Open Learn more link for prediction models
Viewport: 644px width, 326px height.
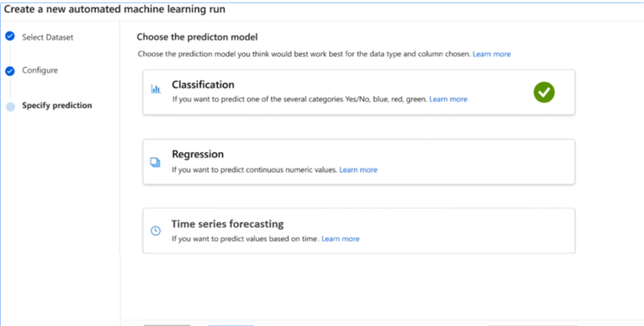coord(492,54)
